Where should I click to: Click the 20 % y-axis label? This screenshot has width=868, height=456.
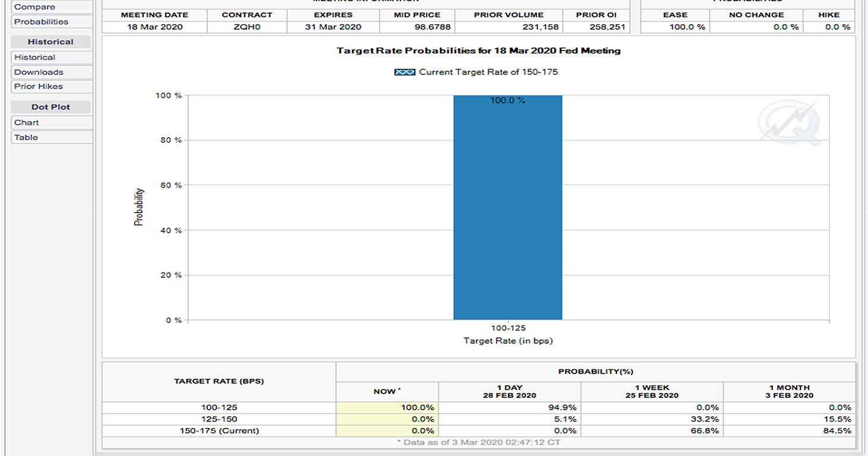click(x=171, y=275)
